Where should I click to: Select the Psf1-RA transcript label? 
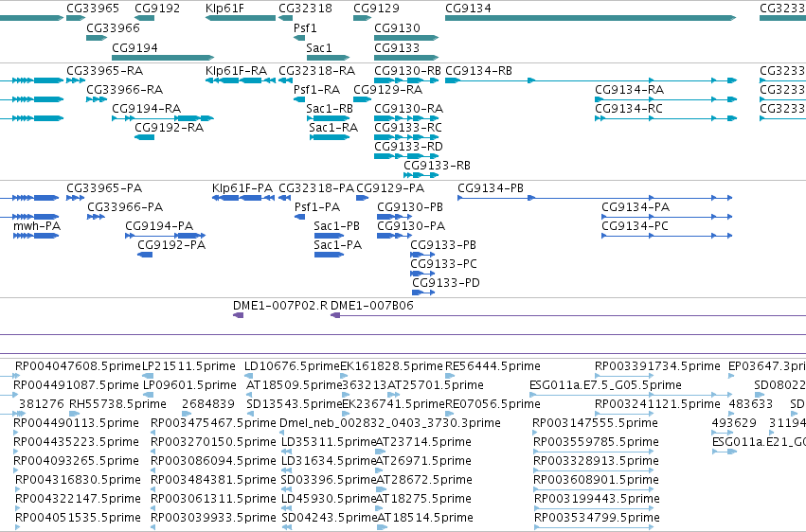[316, 89]
